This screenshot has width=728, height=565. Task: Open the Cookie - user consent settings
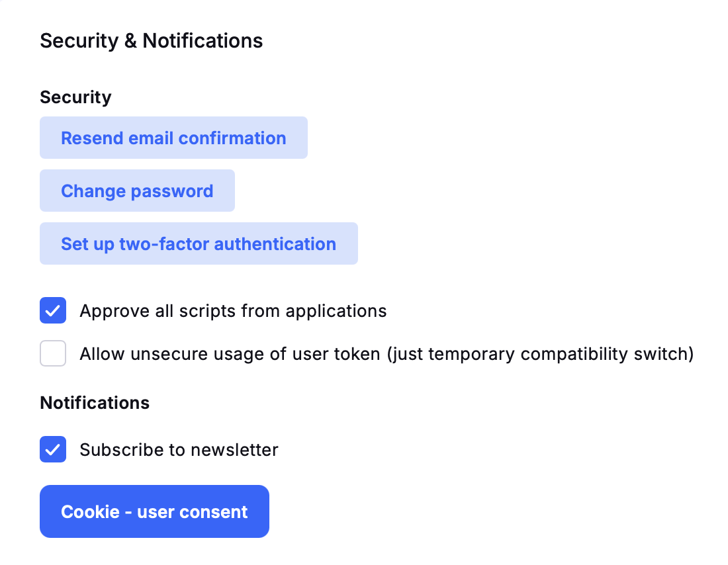[154, 511]
